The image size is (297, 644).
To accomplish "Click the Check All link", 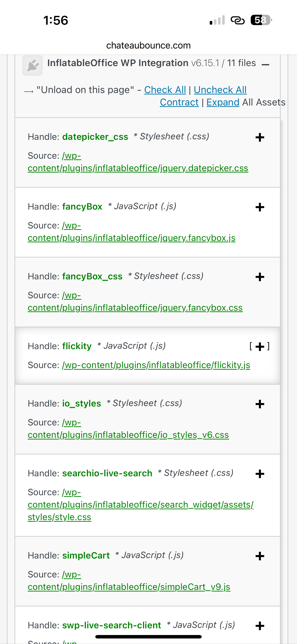I will tap(165, 90).
